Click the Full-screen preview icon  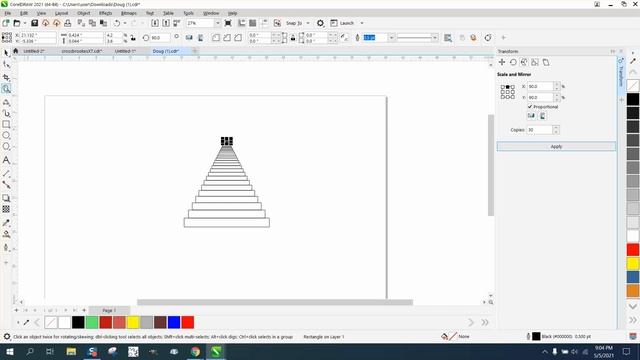coord(228,23)
